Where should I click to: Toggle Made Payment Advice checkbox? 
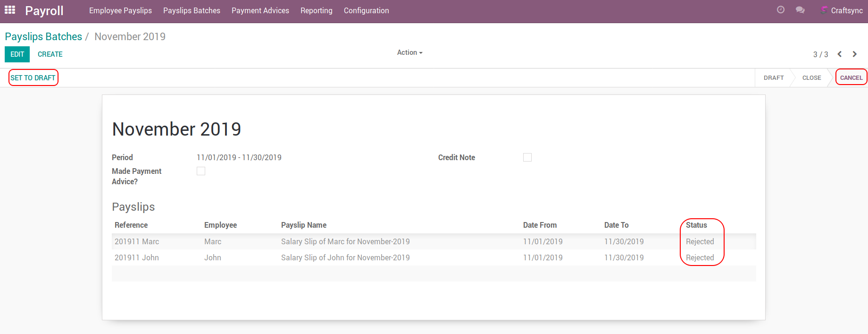201,171
